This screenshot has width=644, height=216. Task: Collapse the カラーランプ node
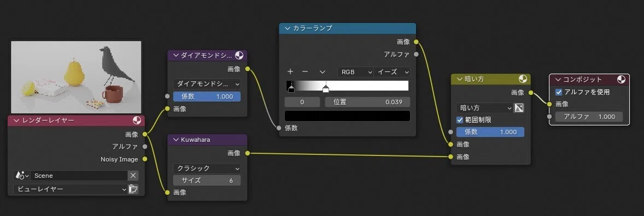(x=287, y=28)
